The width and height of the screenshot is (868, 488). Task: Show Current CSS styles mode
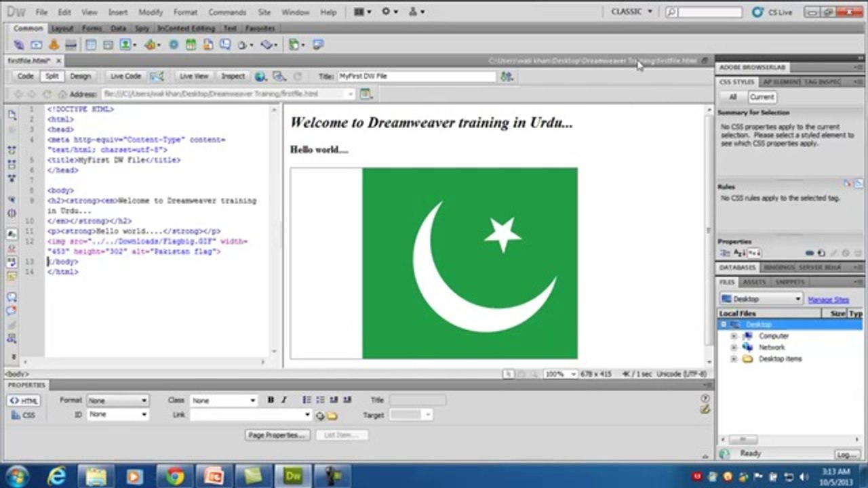(x=762, y=97)
